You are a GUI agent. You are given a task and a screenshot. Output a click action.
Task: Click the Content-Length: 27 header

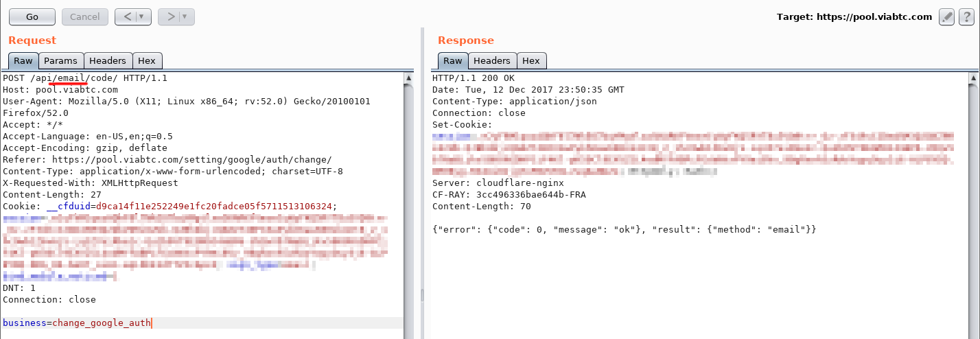pyautogui.click(x=52, y=195)
